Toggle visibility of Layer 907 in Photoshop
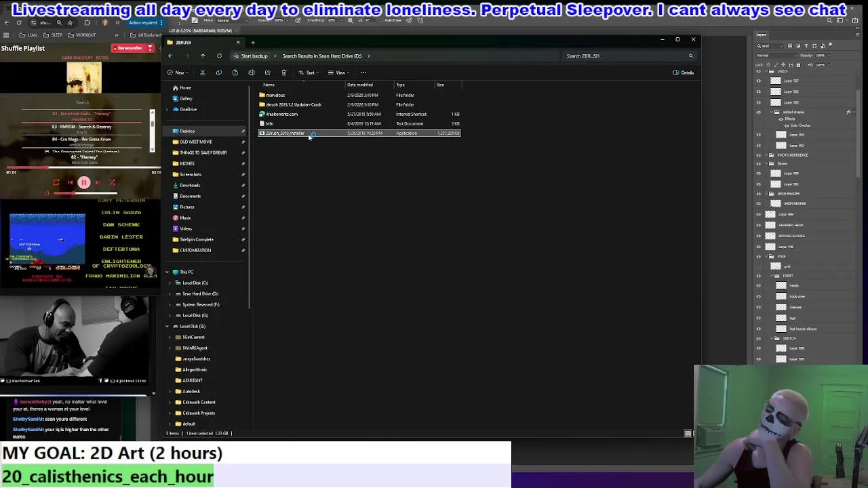This screenshot has width=868, height=488. [759, 81]
